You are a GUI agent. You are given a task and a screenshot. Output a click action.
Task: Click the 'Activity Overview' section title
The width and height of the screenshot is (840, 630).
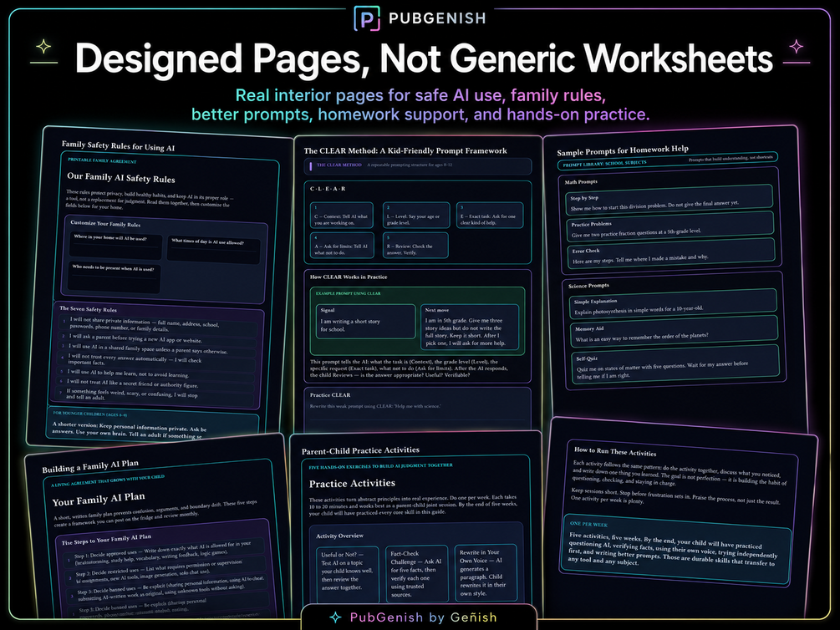[339, 536]
